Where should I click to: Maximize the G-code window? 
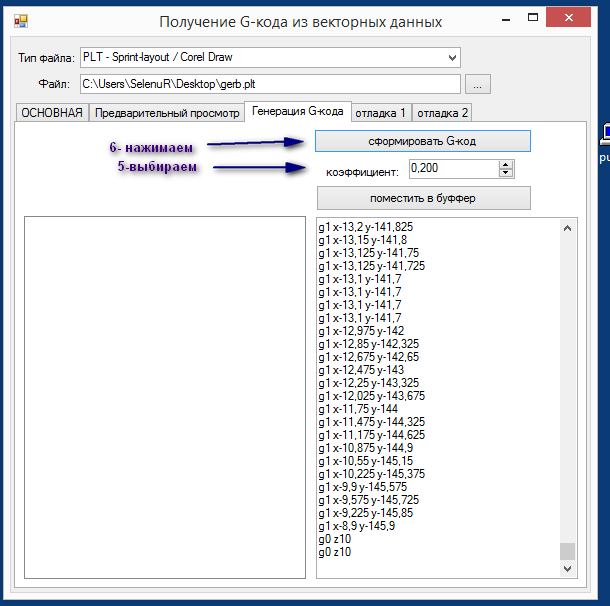click(533, 18)
